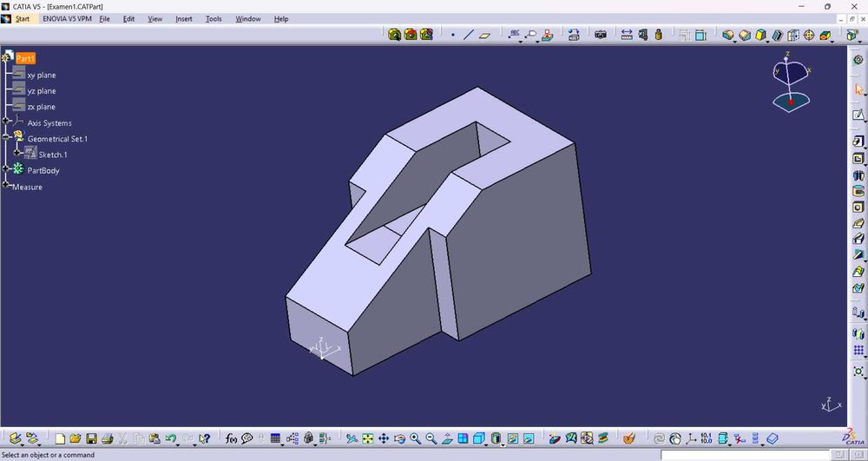The image size is (868, 461).
Task: Click the Point creation tool
Action: 453,35
